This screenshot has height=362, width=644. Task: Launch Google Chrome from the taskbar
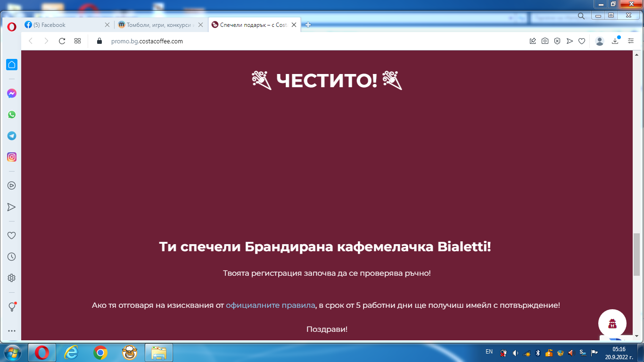(x=100, y=352)
